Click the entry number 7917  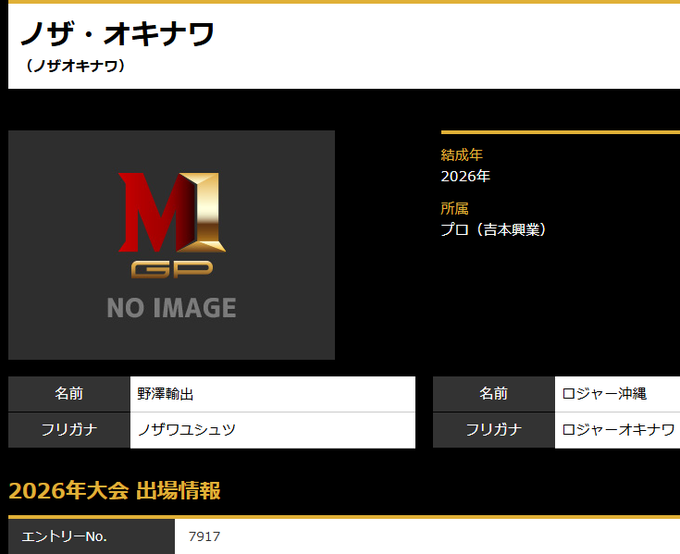point(204,537)
